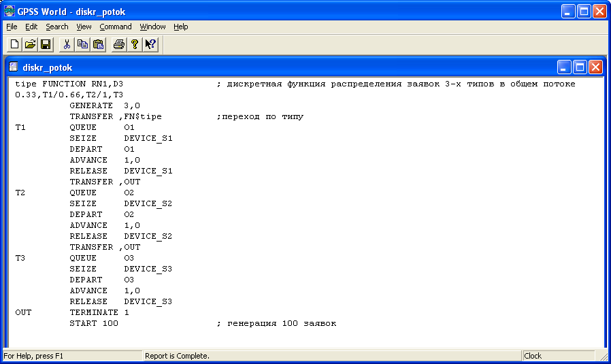611x364 pixels.
Task: Minimize the GPSS World main window
Action: [x=567, y=12]
